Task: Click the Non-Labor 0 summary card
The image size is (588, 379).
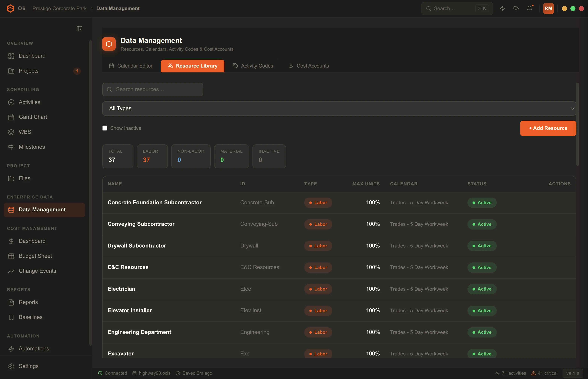Action: click(x=191, y=156)
